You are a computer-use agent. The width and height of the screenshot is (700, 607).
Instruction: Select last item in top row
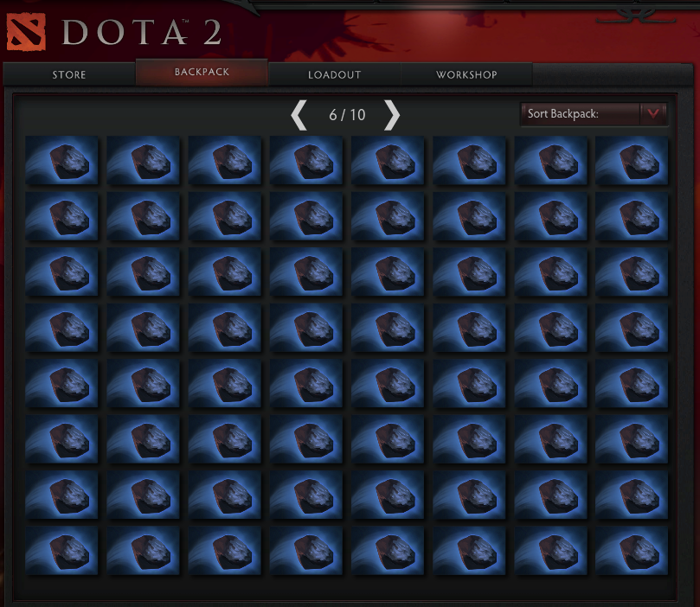tap(632, 161)
